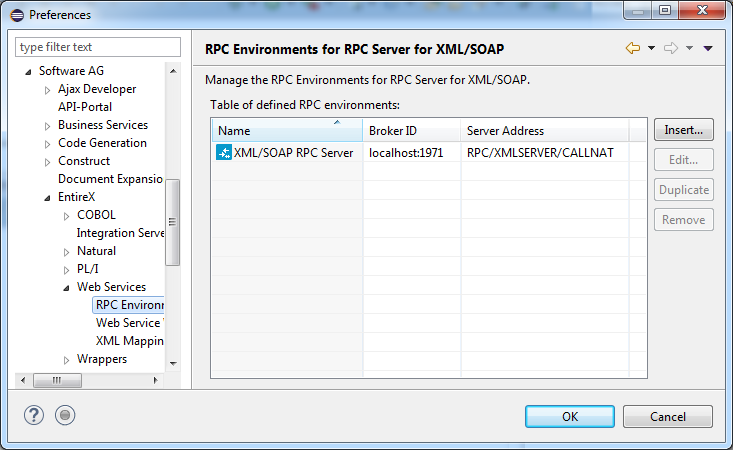Screen dimensions: 733x450
Task: Open the back history dropdown arrow
Action: (651, 48)
